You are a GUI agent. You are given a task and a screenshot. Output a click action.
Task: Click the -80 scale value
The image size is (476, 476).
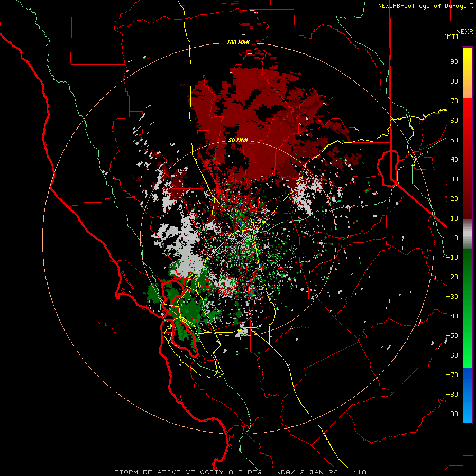[452, 395]
